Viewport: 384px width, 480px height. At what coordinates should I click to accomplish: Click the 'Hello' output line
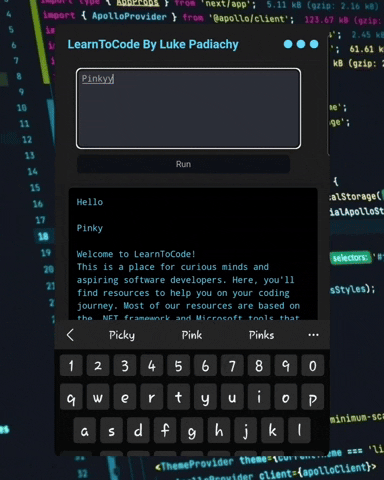pos(90,202)
